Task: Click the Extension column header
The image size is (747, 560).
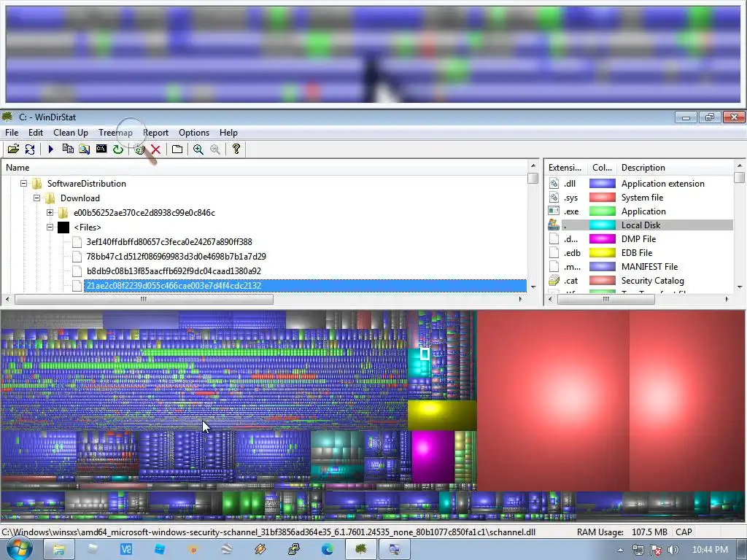Action: (566, 168)
